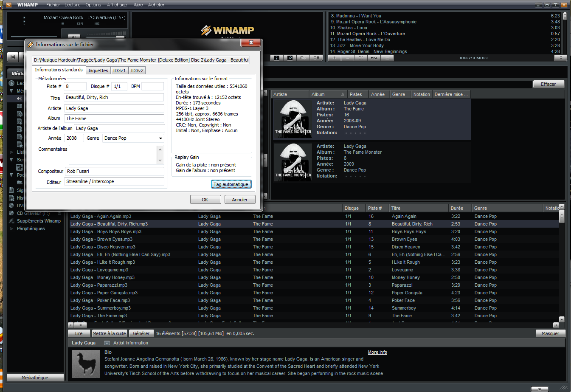Click the Masquer button

click(551, 333)
